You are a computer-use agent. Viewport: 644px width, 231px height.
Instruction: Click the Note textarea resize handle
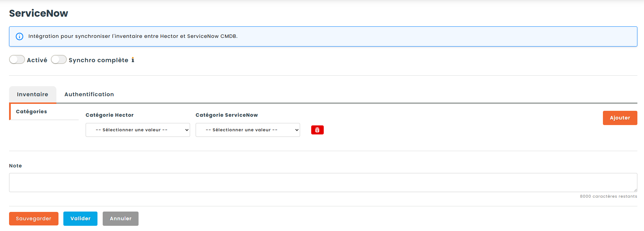pos(635,190)
